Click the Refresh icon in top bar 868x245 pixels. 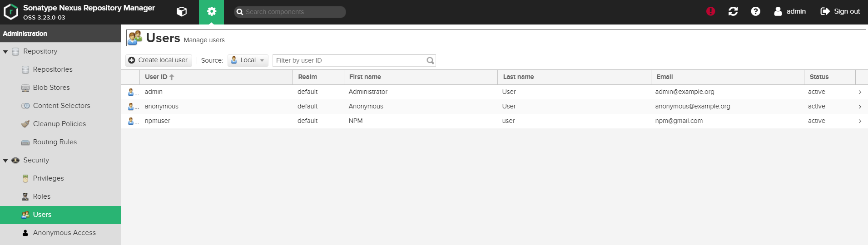click(733, 11)
